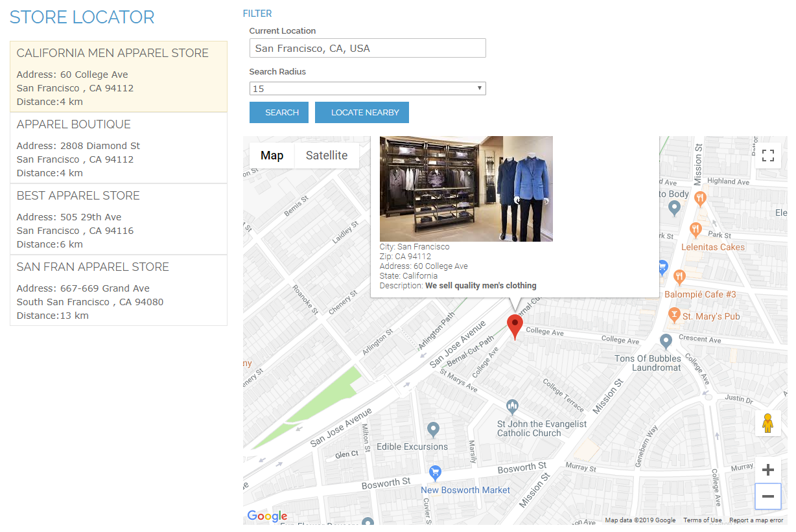Screen dimensions: 796x532
Task: Select the Map view tab
Action: tap(272, 156)
